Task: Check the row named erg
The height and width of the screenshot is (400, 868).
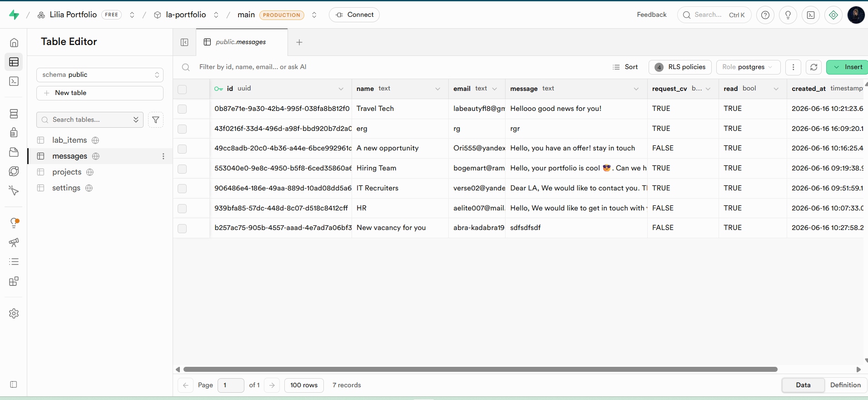Action: [x=182, y=129]
